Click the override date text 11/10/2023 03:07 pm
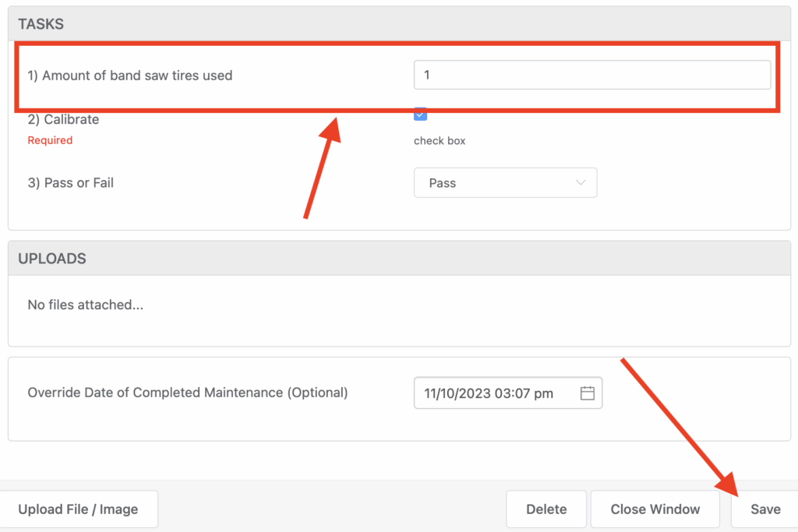The height and width of the screenshot is (532, 798). [x=489, y=393]
